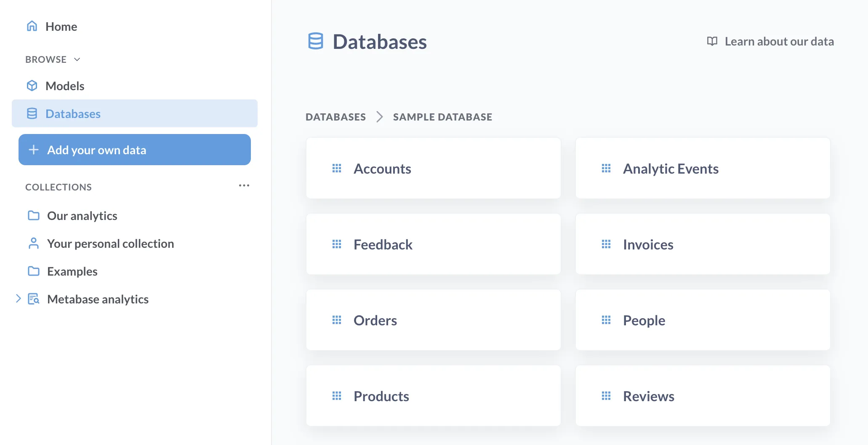
Task: Click the Metabase analytics audit icon
Action: click(x=34, y=299)
